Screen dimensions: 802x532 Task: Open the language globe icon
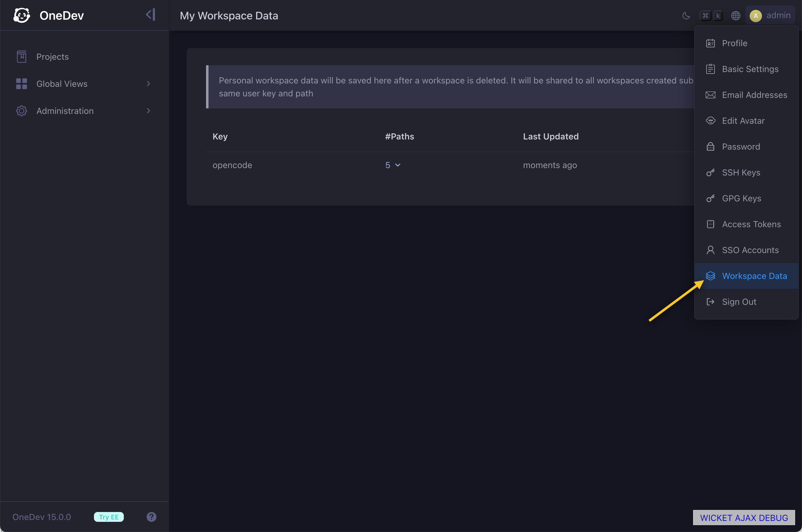point(735,16)
